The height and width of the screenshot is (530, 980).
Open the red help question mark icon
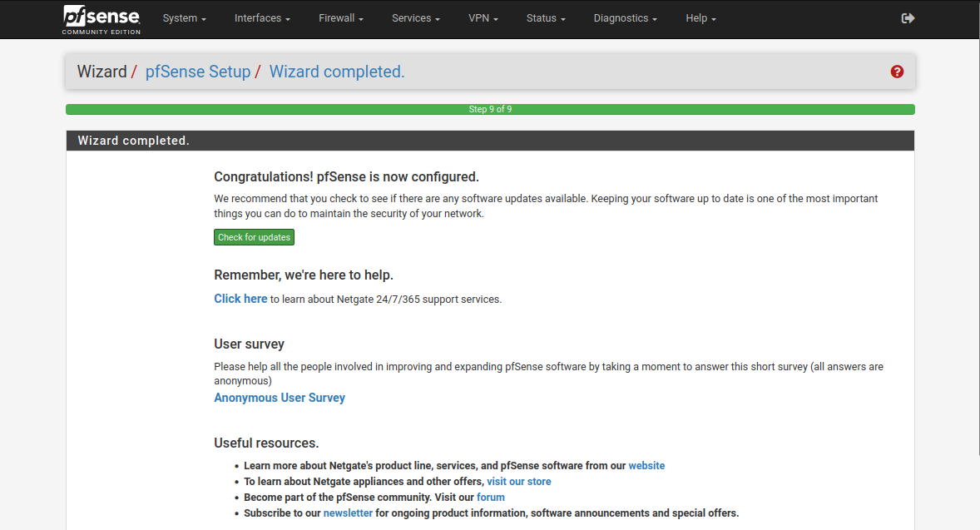point(897,72)
